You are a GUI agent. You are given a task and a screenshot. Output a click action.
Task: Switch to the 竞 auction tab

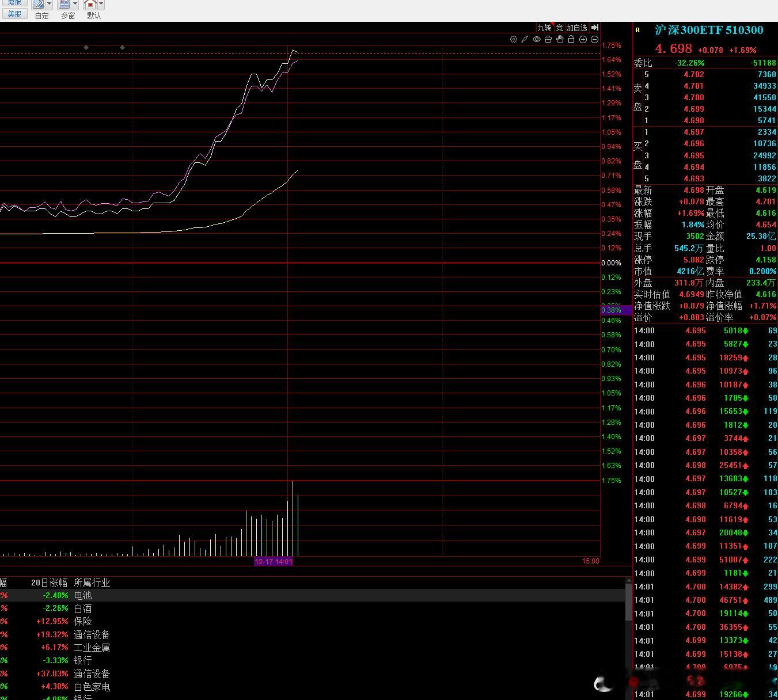point(559,28)
